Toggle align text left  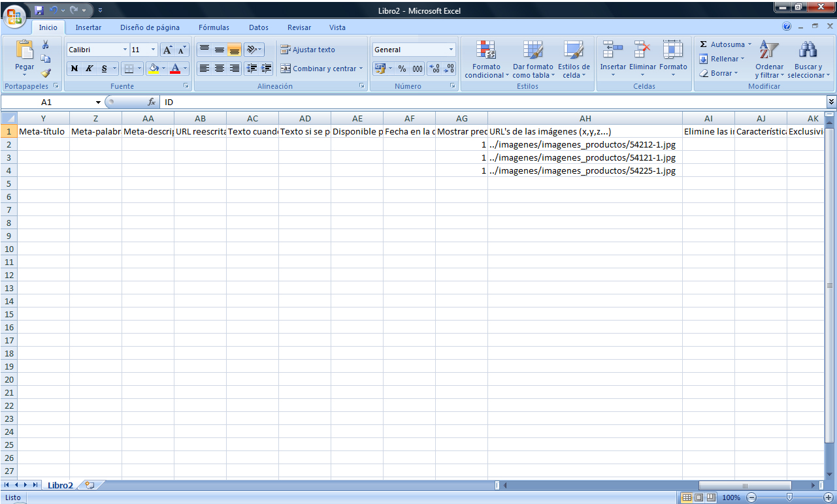(x=205, y=69)
